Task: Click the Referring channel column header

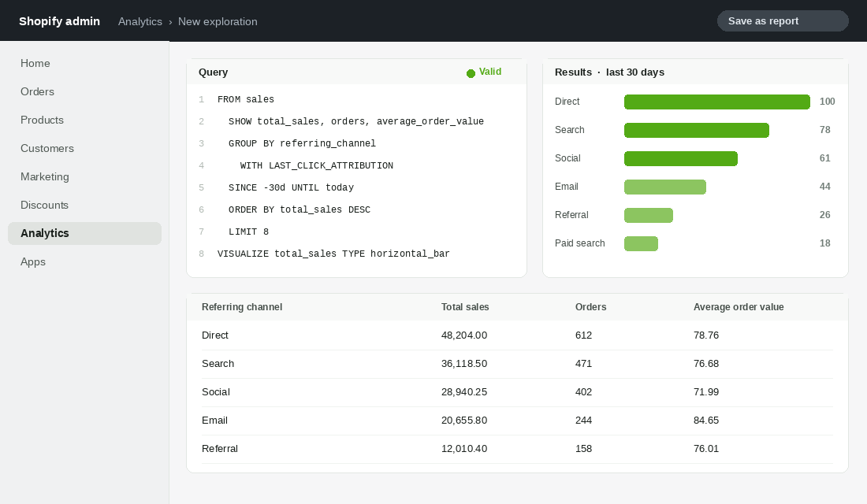Action: coord(242,307)
